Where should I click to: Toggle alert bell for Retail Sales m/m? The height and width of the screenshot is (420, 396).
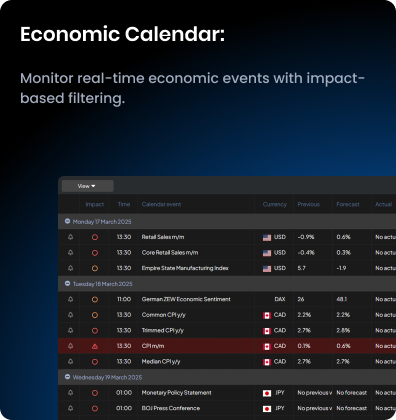point(70,237)
